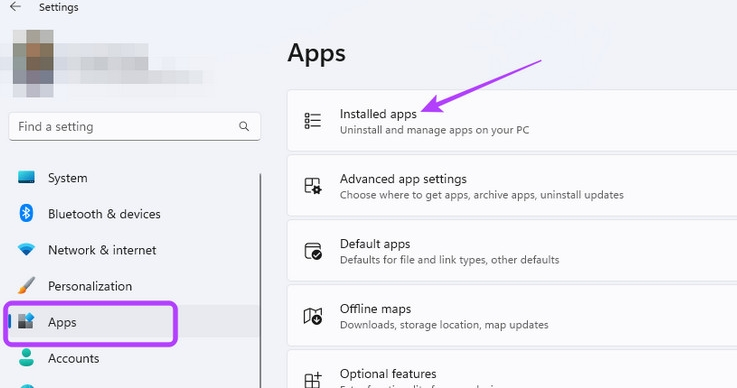Click the Advanced app settings gear icon
This screenshot has width=737, height=388.
[313, 186]
